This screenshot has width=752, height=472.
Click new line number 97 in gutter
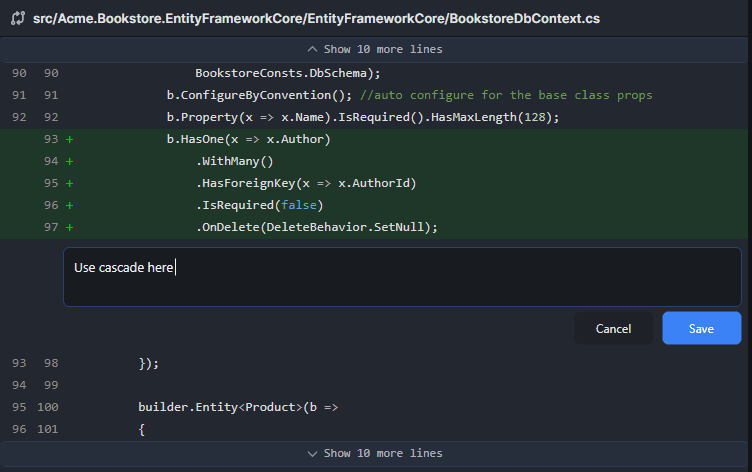coord(51,228)
